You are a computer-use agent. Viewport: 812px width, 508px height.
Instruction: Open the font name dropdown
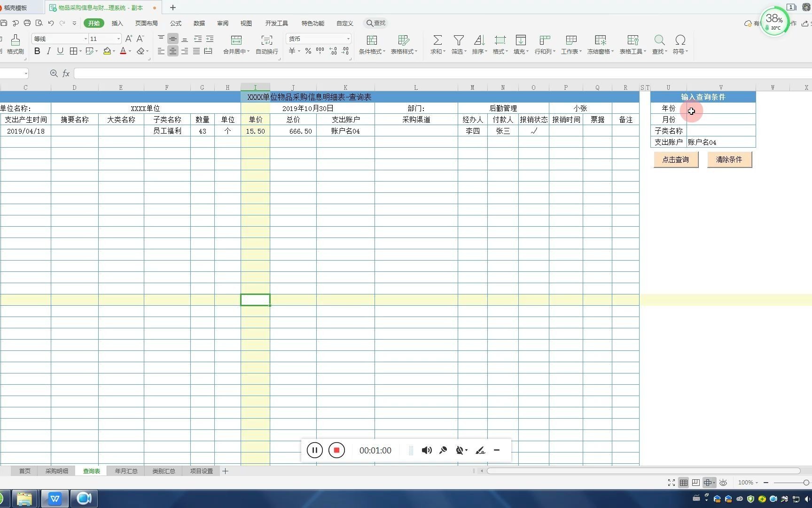pyautogui.click(x=86, y=39)
